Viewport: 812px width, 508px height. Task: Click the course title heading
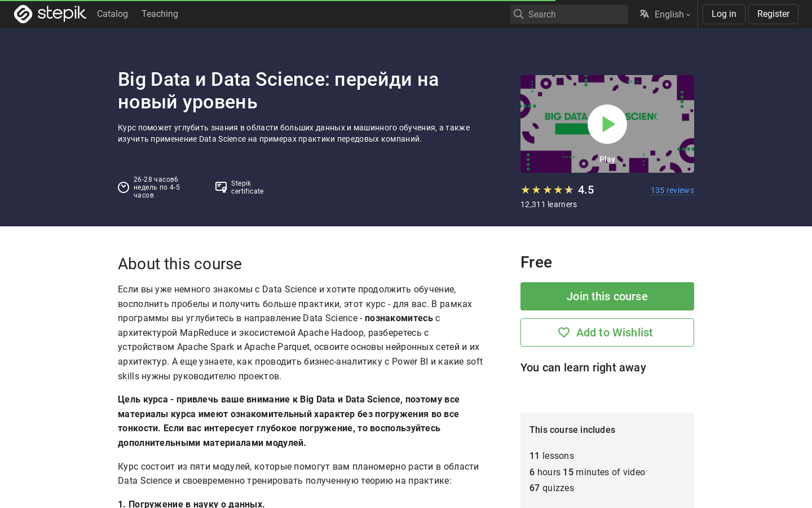pos(278,90)
